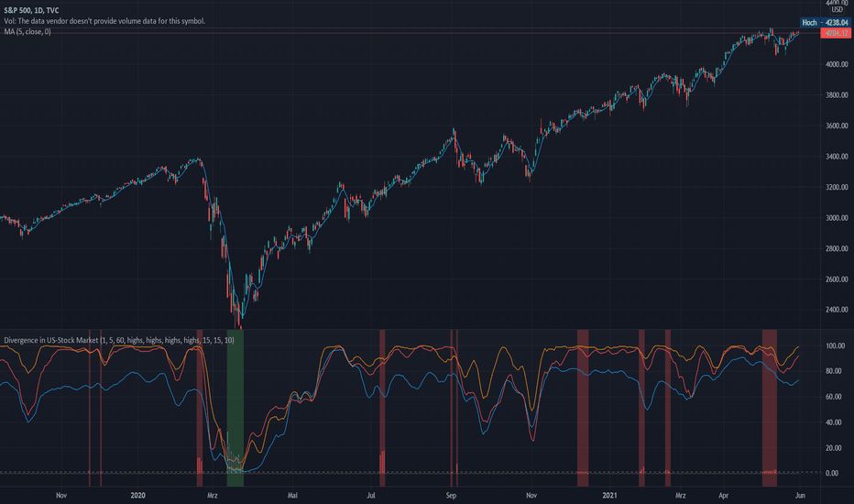Click the 2020 year label on time axis
Viewport: 854px width, 504px height.
point(137,495)
